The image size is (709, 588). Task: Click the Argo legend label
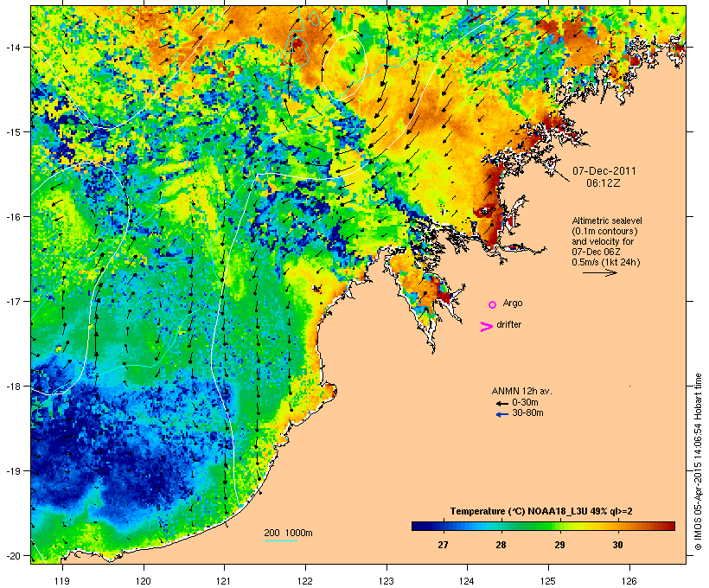click(513, 303)
